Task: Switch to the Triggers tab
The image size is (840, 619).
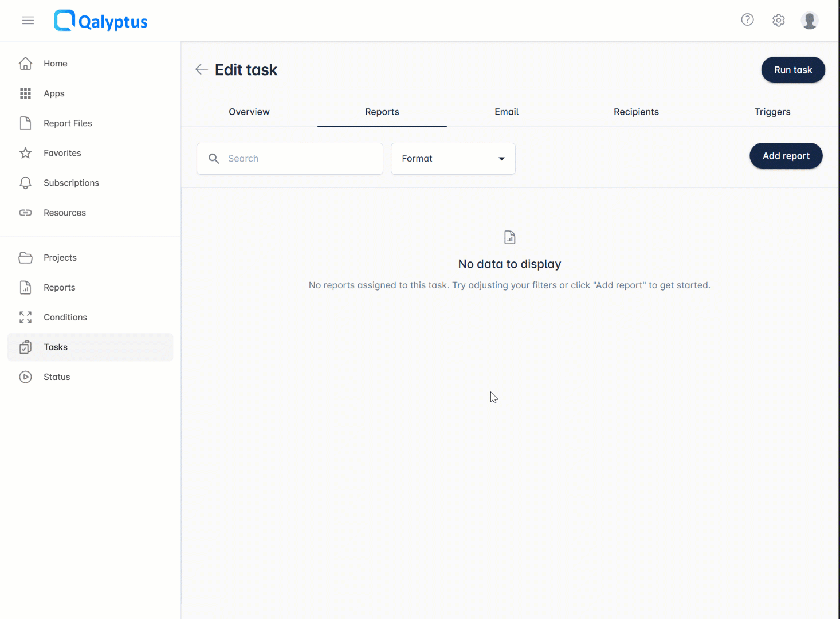Action: [x=772, y=112]
